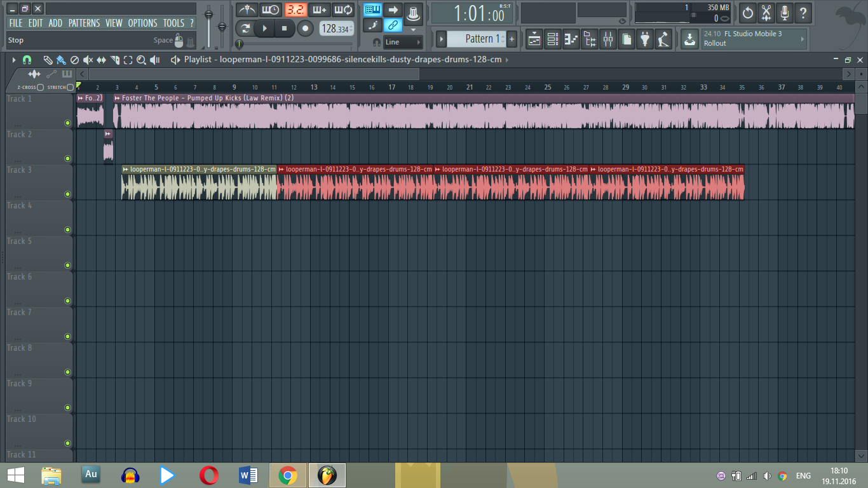
Task: Mute Track 1 with its green switch
Action: coord(67,123)
